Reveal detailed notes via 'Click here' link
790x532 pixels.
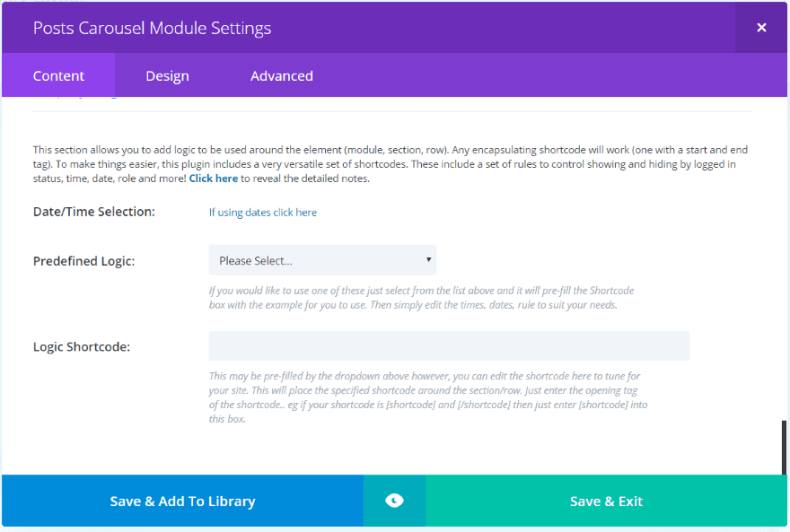[214, 179]
